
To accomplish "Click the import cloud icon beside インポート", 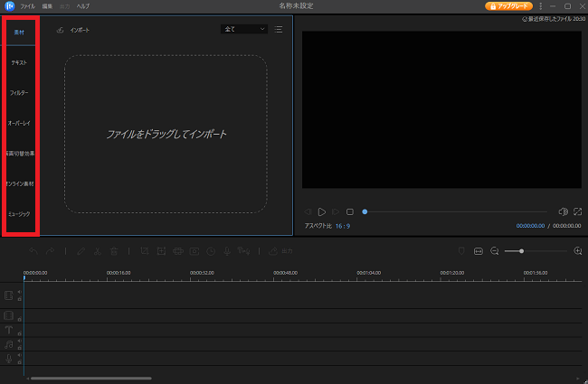I will (60, 30).
